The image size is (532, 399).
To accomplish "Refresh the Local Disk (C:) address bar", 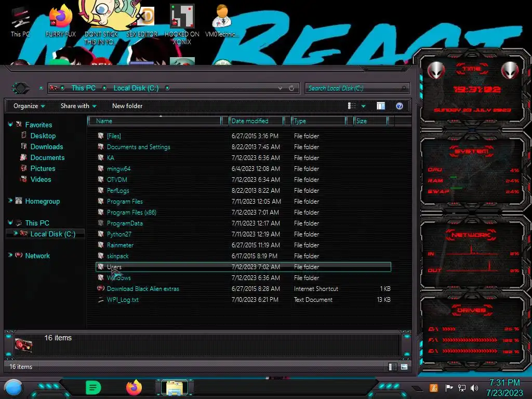I will point(291,88).
